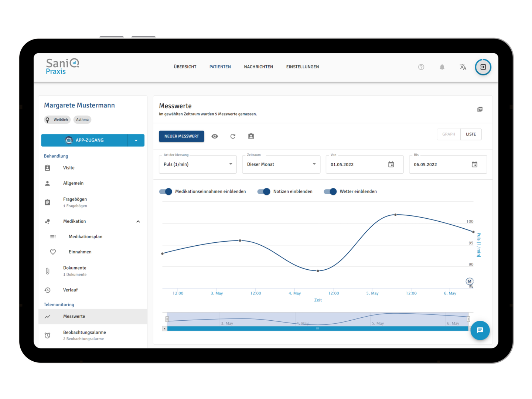Click NEUER MESSWERT button
Image resolution: width=532 pixels, height=399 pixels.
pos(181,136)
